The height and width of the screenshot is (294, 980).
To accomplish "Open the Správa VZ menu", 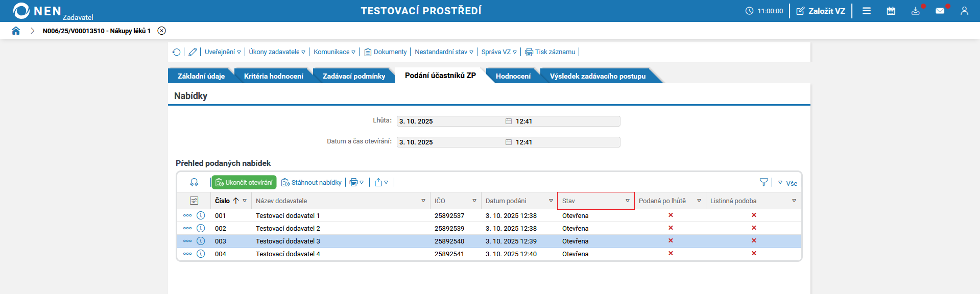I will coord(499,52).
